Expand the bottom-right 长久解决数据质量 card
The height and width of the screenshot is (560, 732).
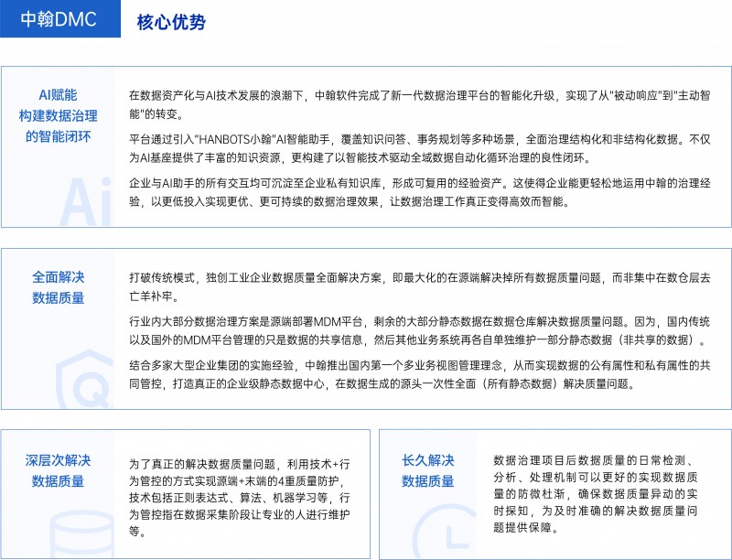(549, 494)
